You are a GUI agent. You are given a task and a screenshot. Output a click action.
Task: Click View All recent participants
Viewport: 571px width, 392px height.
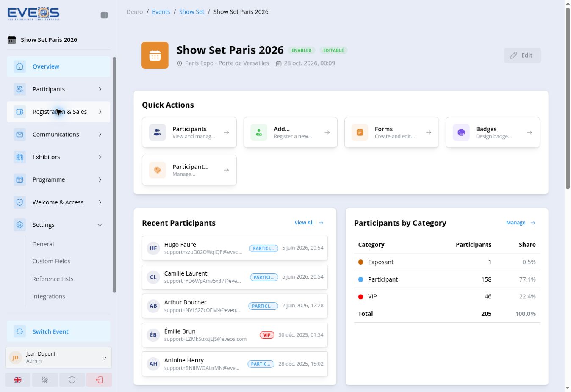309,223
